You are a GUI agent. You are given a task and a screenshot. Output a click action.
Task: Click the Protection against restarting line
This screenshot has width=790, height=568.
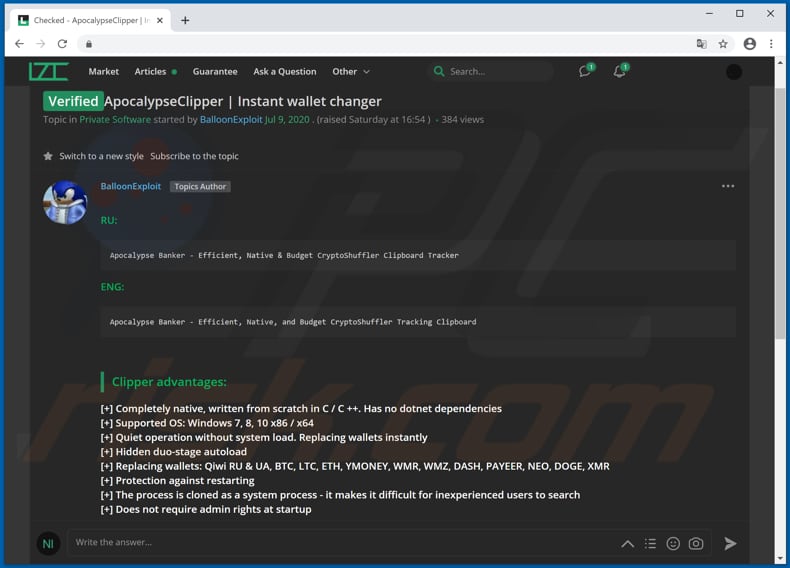pos(177,480)
